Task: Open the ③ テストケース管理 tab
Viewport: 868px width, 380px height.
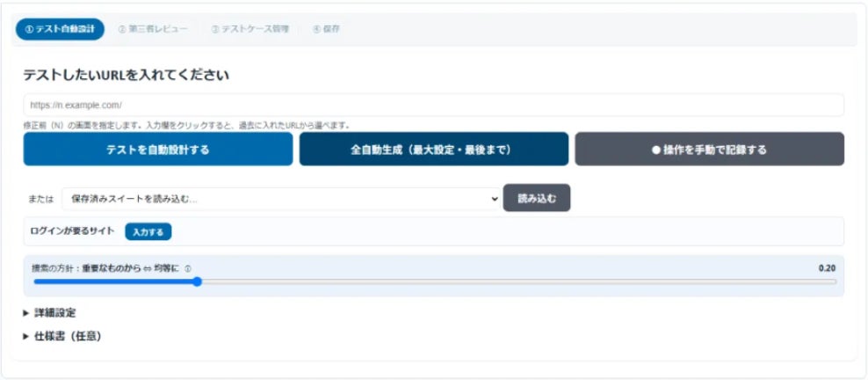Action: pos(250,29)
